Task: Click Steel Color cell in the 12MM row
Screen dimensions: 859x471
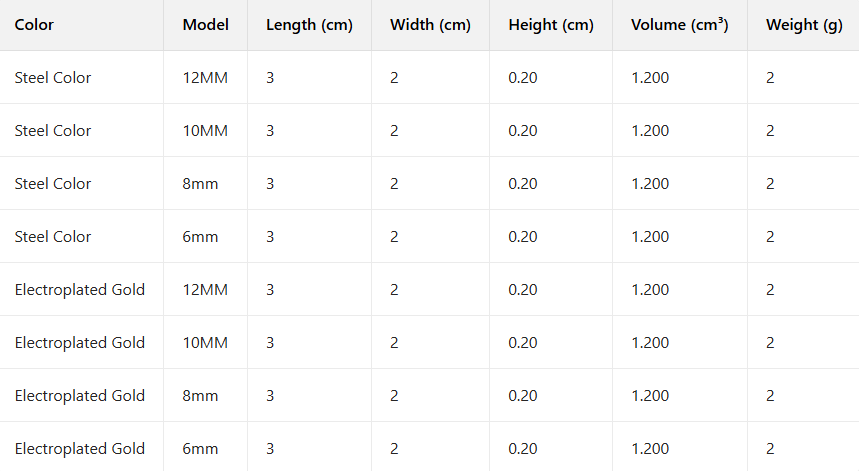Action: coord(53,78)
